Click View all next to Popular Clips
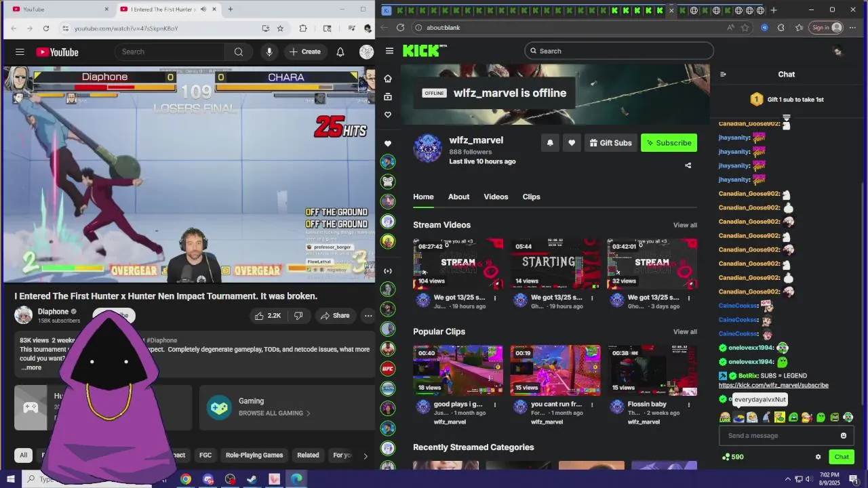This screenshot has height=488, width=868. [x=685, y=332]
